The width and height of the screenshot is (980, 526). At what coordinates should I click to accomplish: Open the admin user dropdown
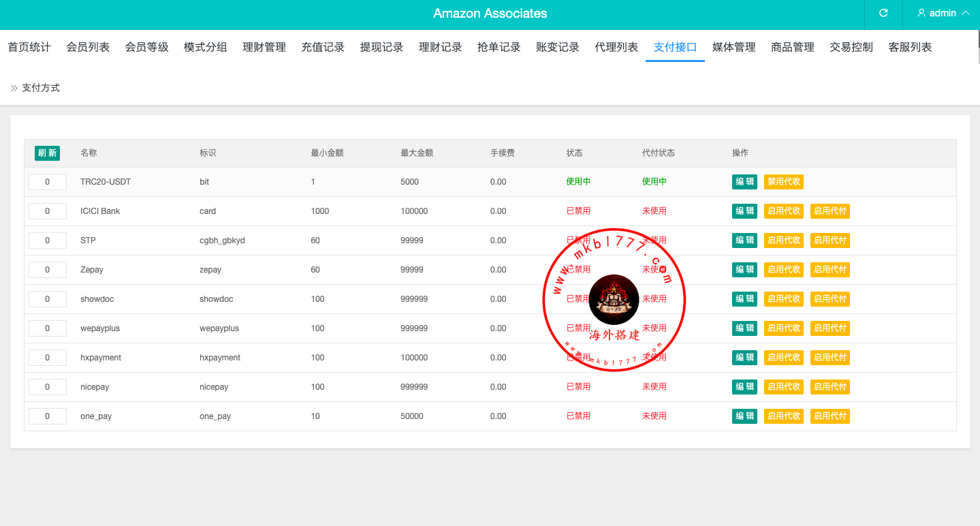coord(943,13)
